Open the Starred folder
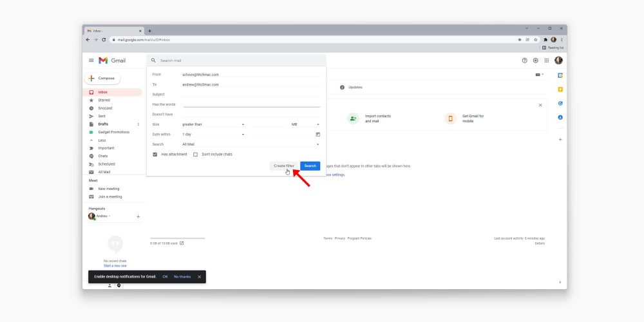Image resolution: width=644 pixels, height=322 pixels. [x=104, y=100]
